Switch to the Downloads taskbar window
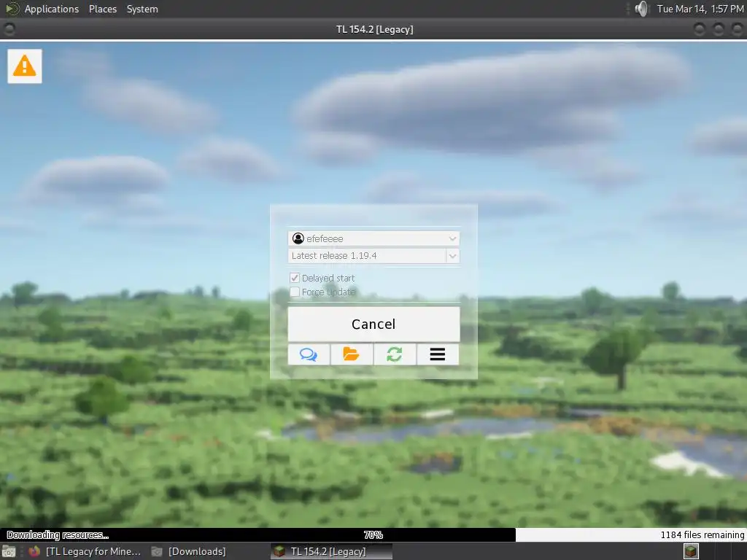Viewport: 747px width, 560px height. click(x=189, y=551)
